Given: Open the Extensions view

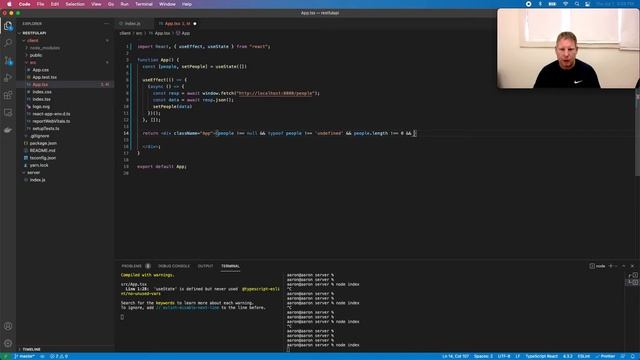Looking at the screenshot, I should coord(8,95).
